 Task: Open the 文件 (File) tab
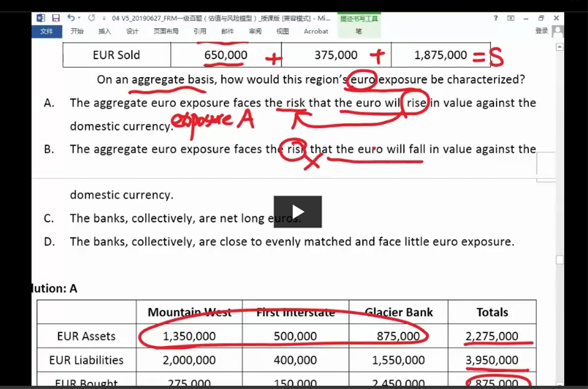point(46,31)
